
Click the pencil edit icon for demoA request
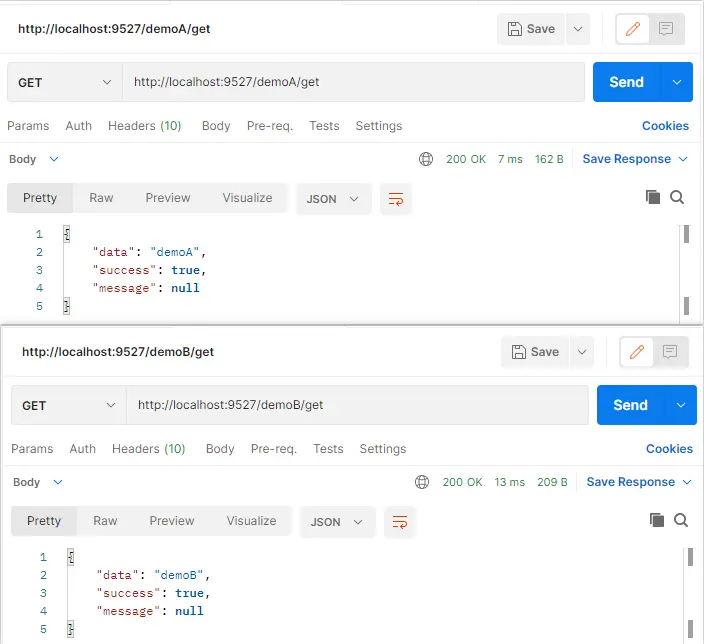[x=632, y=29]
